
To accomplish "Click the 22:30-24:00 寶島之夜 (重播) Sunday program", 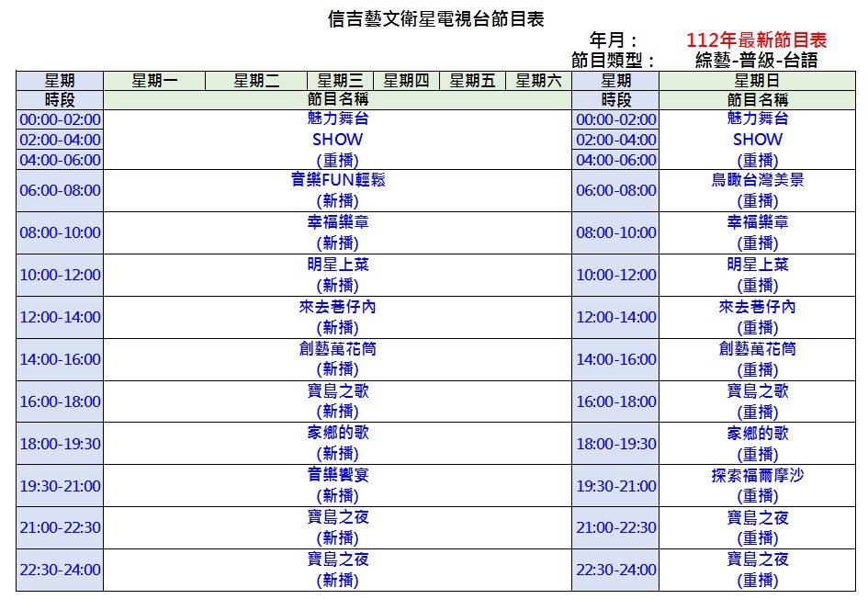I will point(757,570).
